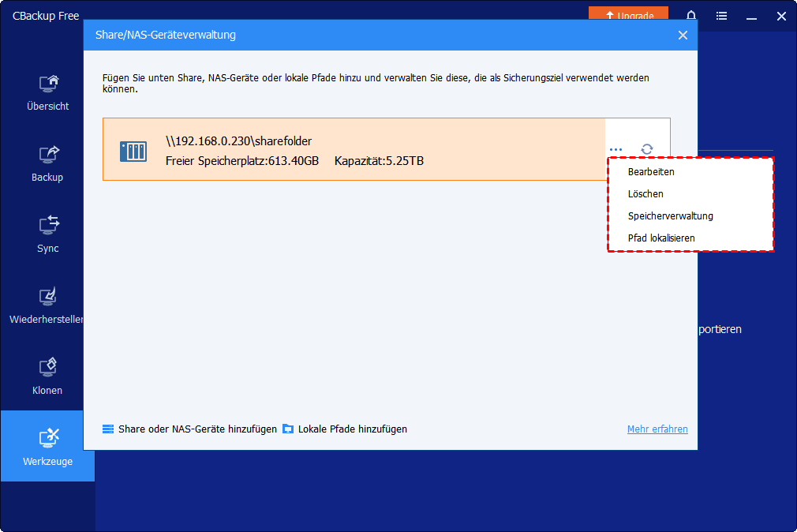Click Pfad lokalisieren menu entry
Image resolution: width=797 pixels, height=532 pixels.
pyautogui.click(x=661, y=238)
